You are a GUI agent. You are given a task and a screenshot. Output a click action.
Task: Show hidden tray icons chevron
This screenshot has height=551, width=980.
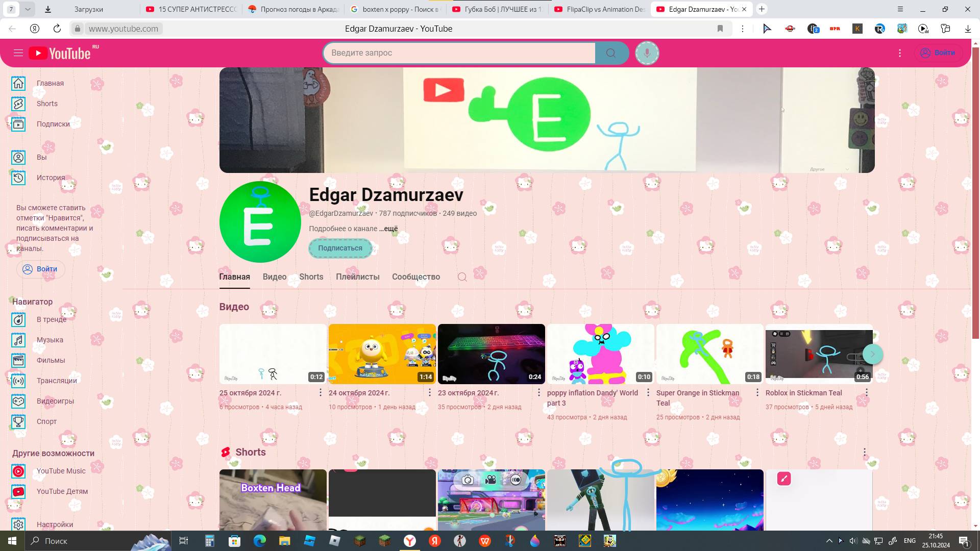tap(829, 541)
